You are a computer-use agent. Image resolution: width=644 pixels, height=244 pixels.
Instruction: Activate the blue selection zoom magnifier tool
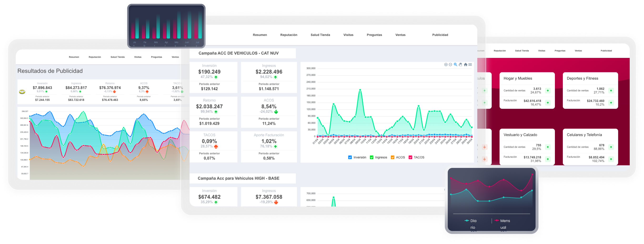(x=456, y=65)
